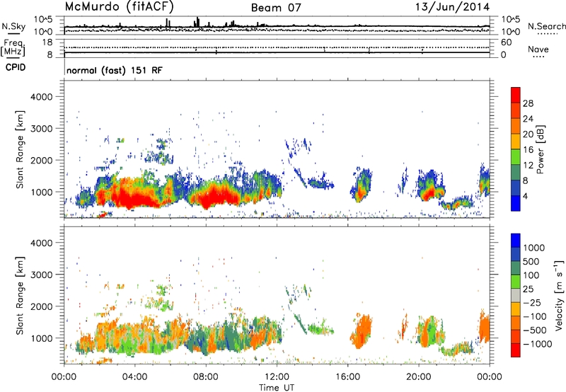Screen dimensions: 566x392
Task: Click the 'N.Sky' legend label
Action: 13,26
